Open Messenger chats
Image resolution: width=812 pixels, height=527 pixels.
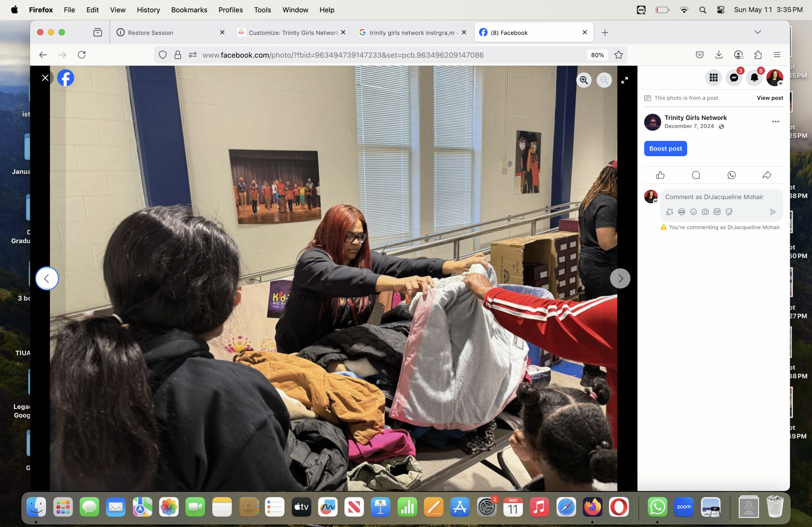(x=734, y=78)
